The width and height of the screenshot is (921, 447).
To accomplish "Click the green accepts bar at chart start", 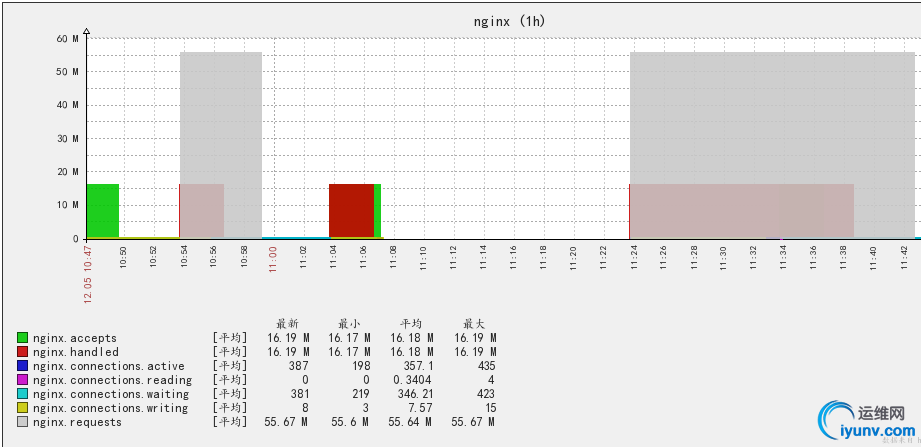I will (103, 211).
